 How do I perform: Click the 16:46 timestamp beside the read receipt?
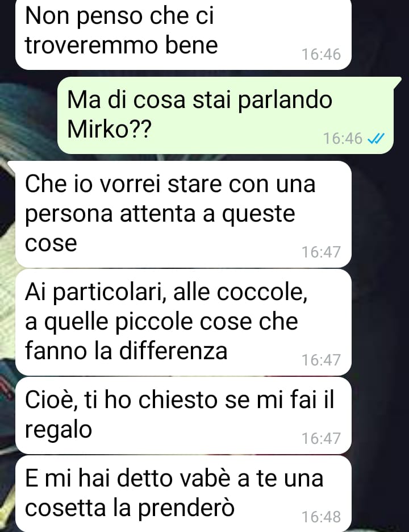(343, 139)
